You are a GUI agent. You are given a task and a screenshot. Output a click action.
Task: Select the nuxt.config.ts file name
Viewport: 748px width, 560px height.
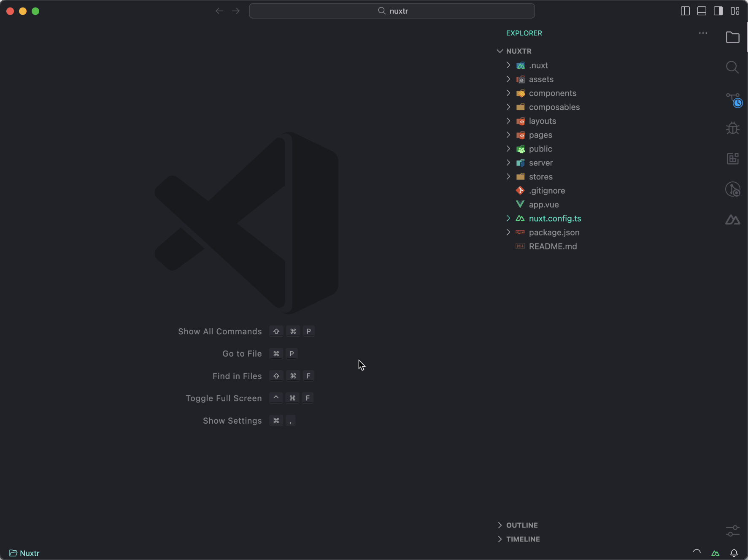click(555, 219)
